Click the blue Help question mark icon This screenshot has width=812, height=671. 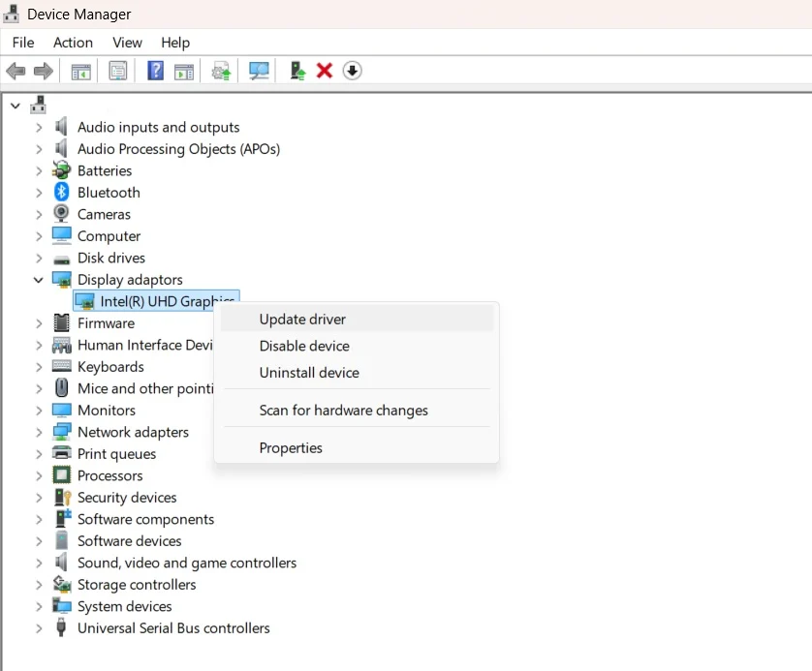point(155,71)
